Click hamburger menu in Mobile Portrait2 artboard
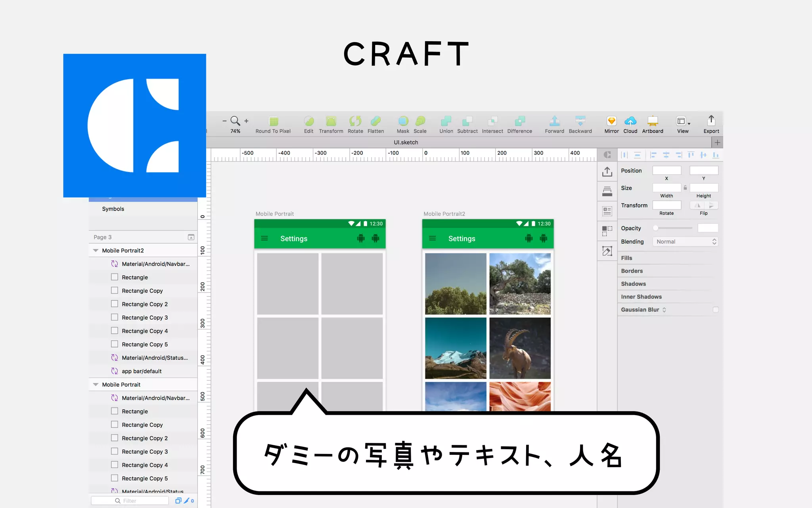Viewport: 812px width, 508px height. 433,238
